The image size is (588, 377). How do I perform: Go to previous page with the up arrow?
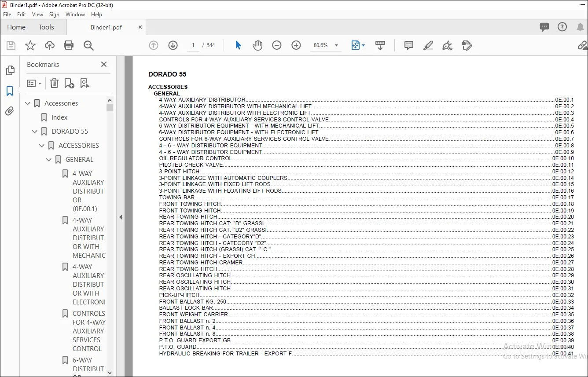pyautogui.click(x=154, y=45)
